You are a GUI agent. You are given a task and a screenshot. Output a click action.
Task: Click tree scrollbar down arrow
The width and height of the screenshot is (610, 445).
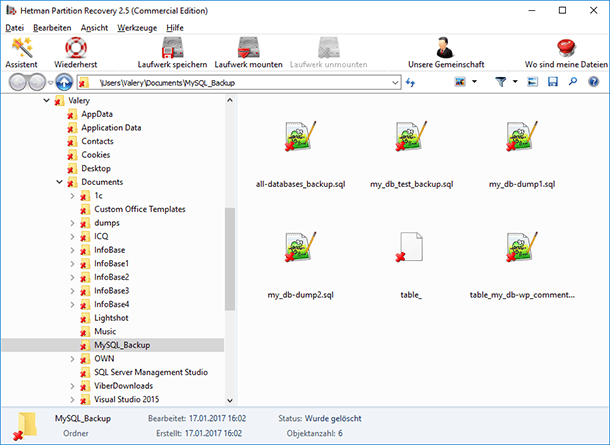click(x=230, y=400)
